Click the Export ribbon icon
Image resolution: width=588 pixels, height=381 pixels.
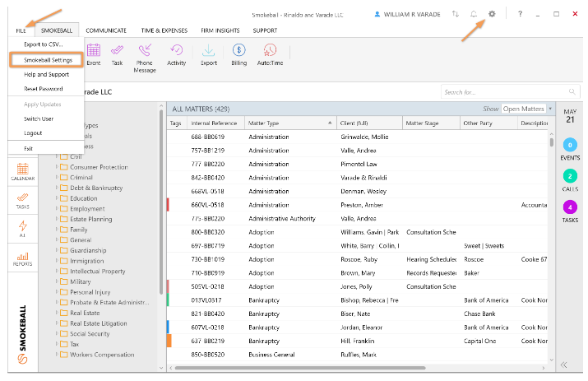point(209,55)
